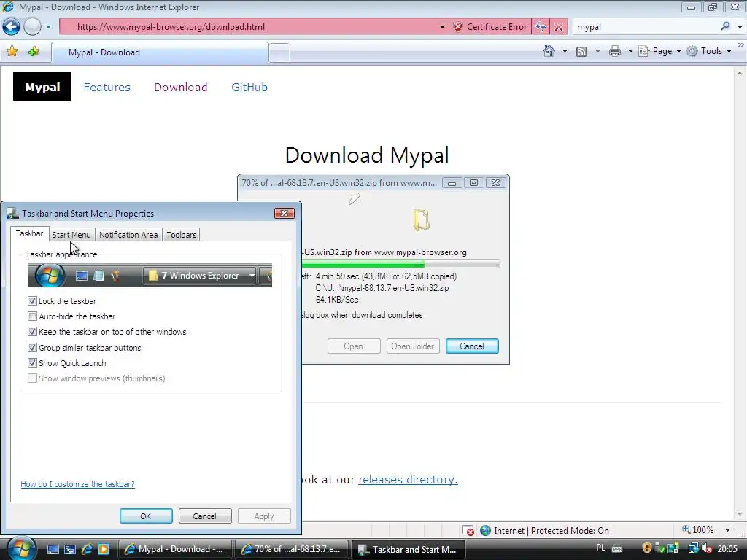
Task: Click the muted volume tray icon
Action: [707, 548]
